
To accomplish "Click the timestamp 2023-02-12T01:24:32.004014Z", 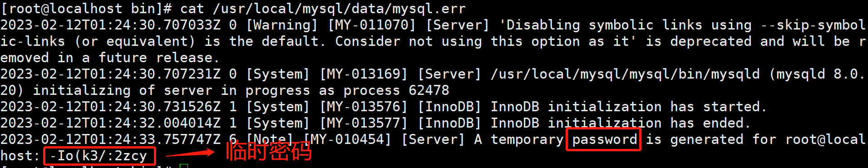I will pos(110,123).
